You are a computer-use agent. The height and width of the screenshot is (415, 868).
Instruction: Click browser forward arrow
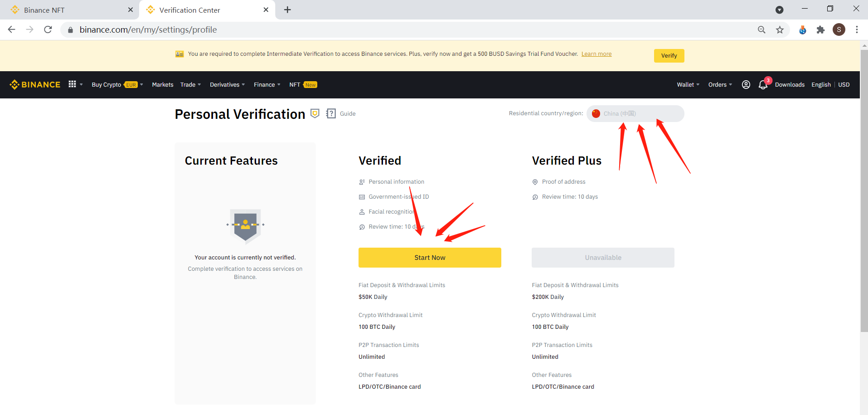tap(30, 29)
